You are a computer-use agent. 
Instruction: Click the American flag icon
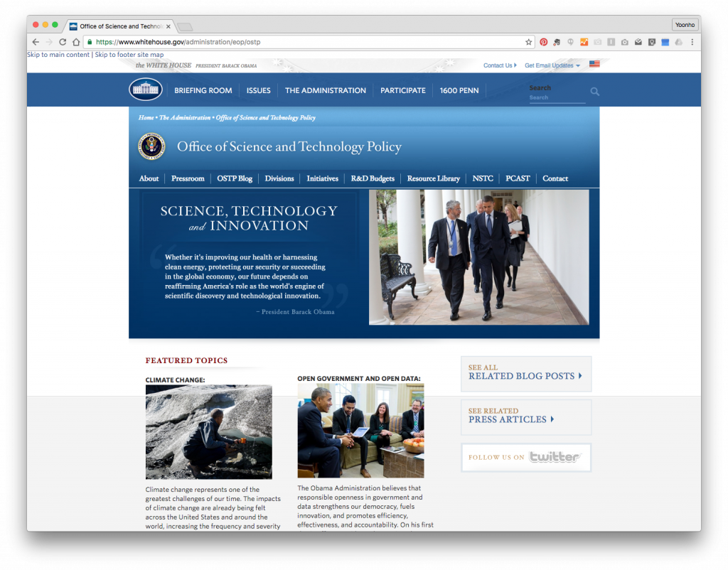(x=594, y=64)
